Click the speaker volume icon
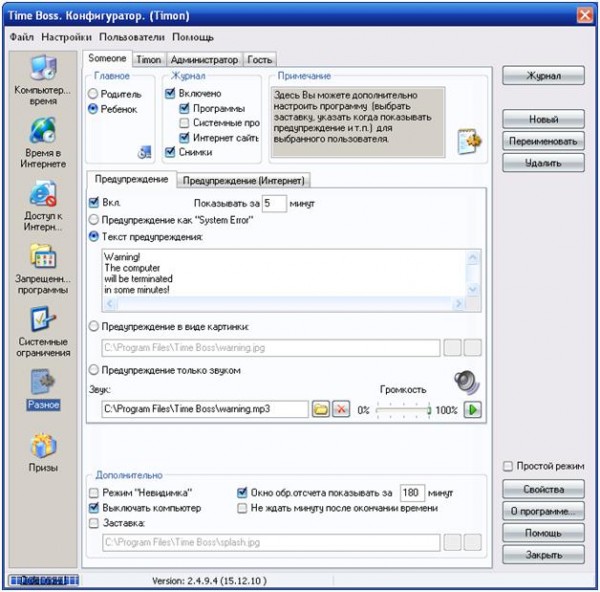This screenshot has height=592, width=600. (x=467, y=382)
